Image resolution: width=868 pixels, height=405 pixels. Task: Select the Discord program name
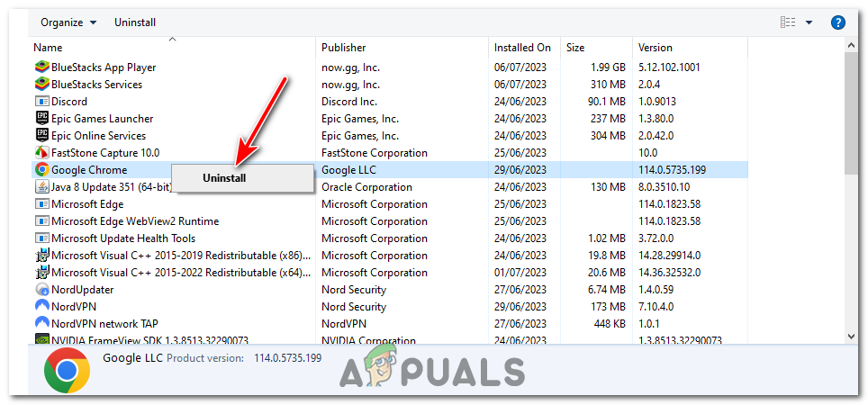click(69, 102)
